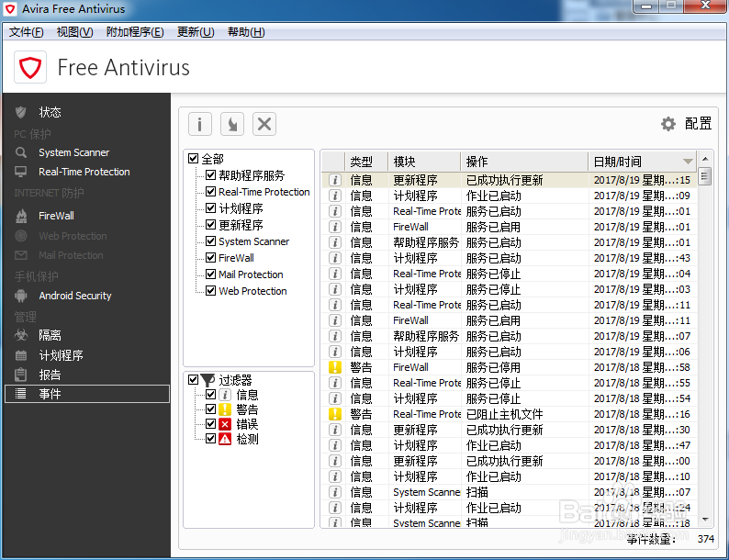Toggle the 全部 checkbox

(x=194, y=159)
